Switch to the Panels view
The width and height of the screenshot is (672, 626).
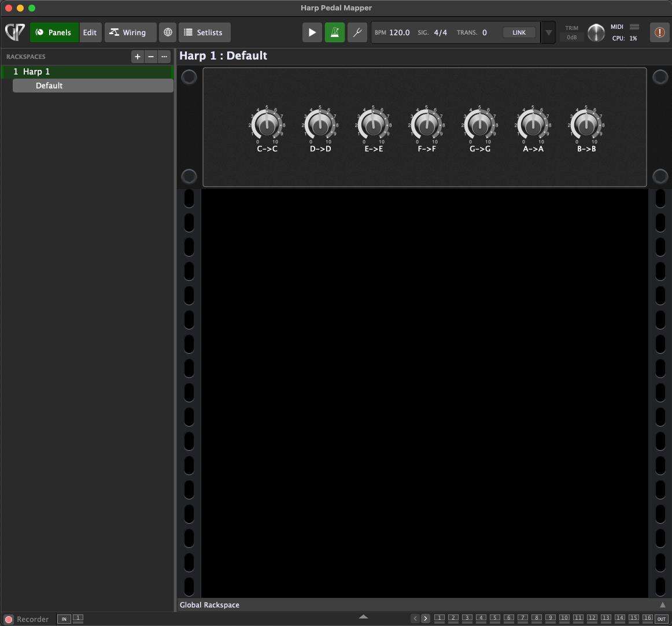tap(54, 32)
